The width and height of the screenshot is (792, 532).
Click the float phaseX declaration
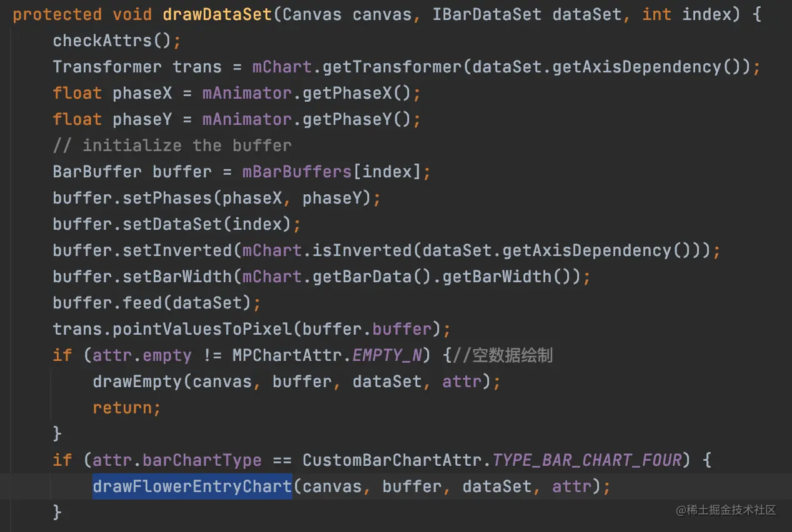pos(112,93)
